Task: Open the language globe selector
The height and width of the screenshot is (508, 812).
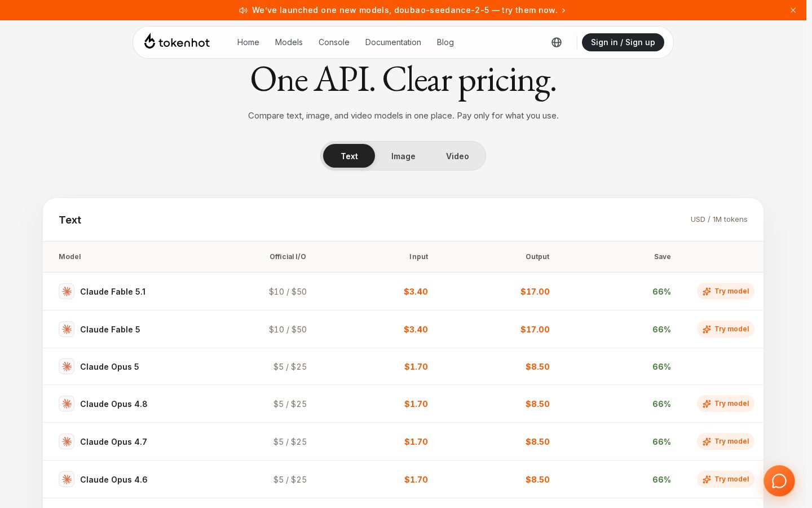Action: point(557,42)
